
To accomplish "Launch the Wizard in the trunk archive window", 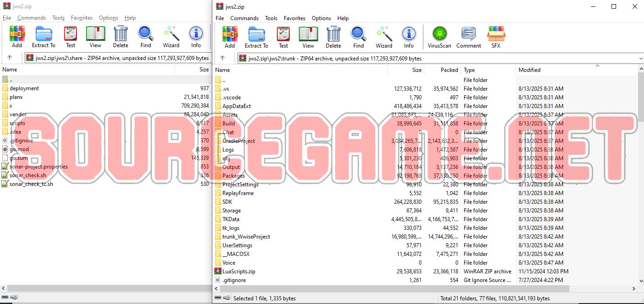I will point(384,37).
